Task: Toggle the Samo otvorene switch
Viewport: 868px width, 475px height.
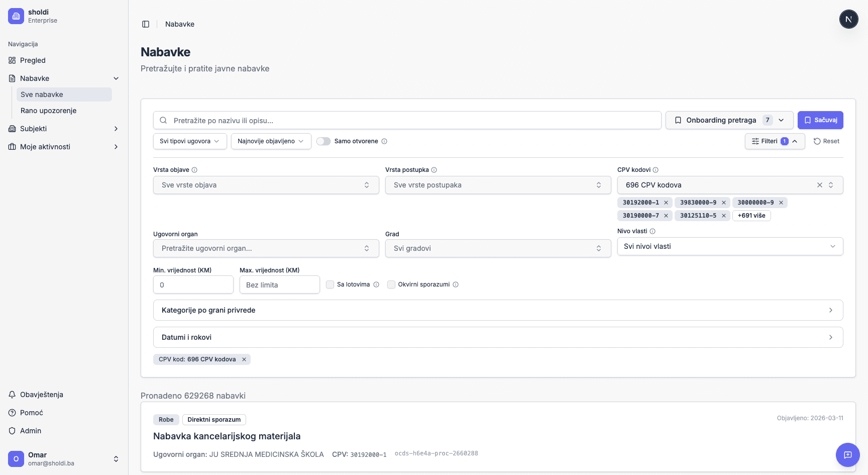Action: 323,141
